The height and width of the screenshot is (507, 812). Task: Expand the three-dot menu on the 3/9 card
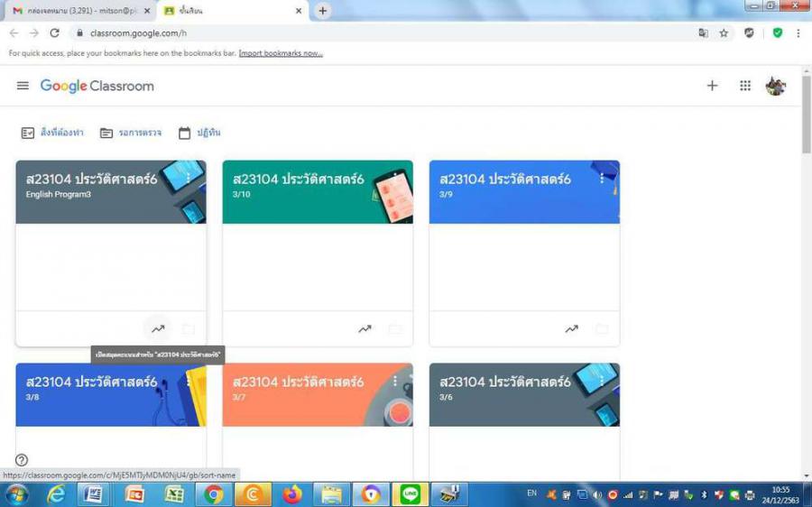(x=602, y=179)
